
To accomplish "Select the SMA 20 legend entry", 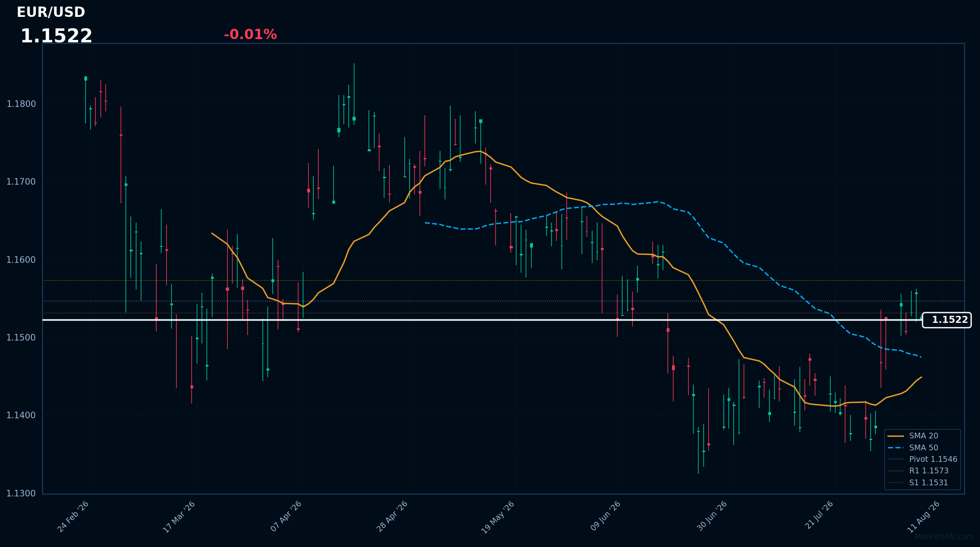I will 913,436.
